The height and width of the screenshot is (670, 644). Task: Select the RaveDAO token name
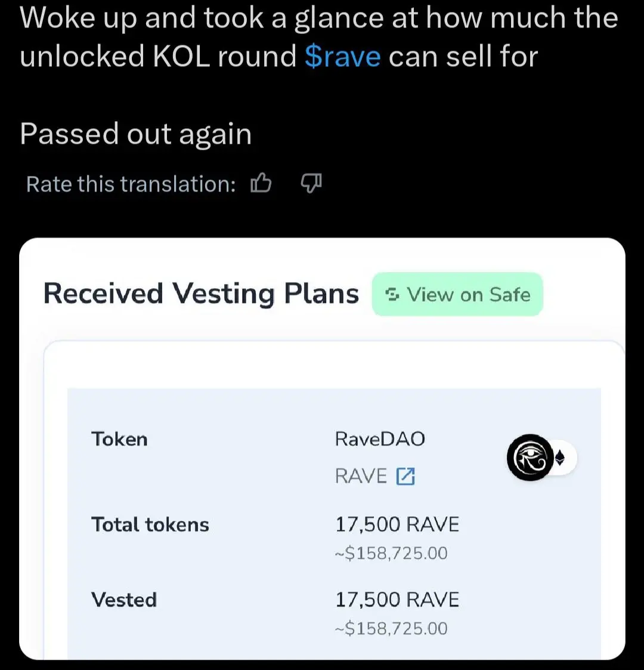[380, 439]
